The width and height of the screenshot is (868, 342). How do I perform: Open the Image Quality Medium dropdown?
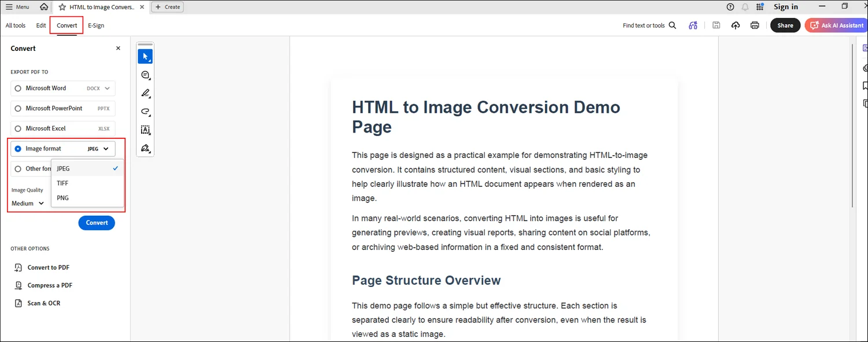[27, 203]
